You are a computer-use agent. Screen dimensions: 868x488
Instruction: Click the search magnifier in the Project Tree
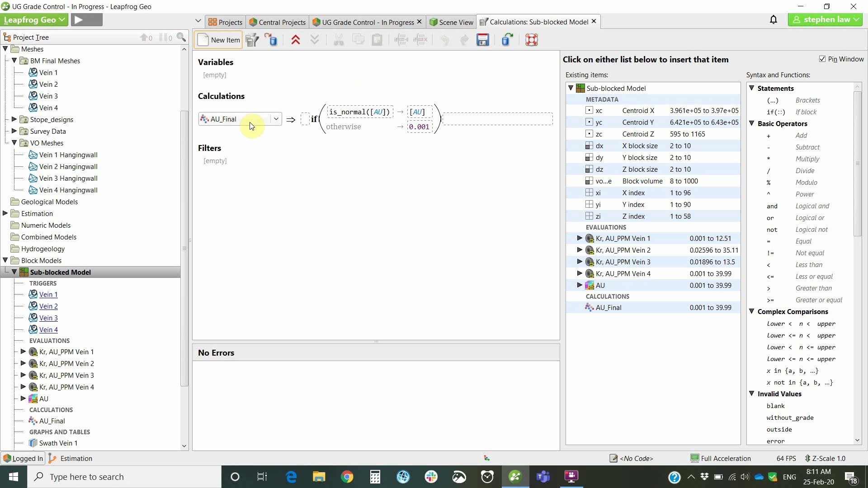tap(181, 37)
